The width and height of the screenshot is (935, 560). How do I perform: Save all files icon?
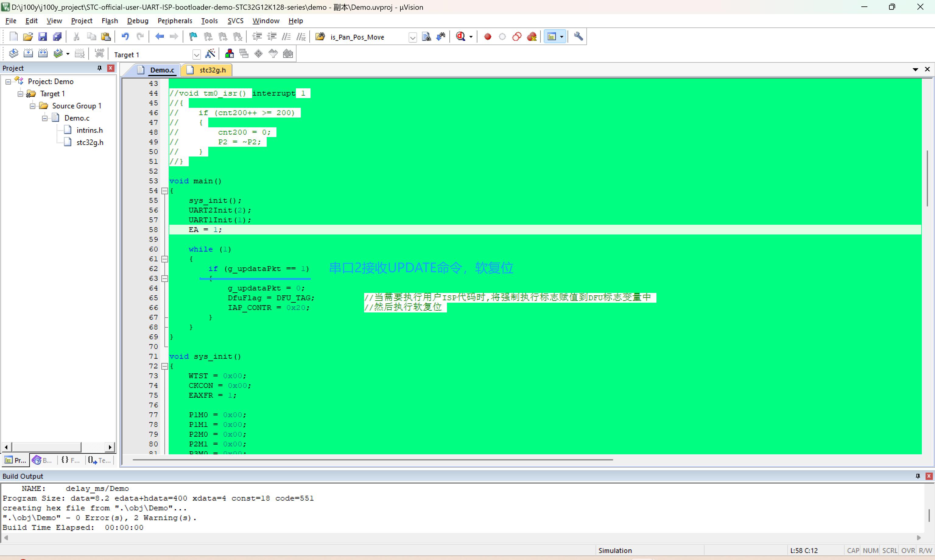pyautogui.click(x=57, y=37)
